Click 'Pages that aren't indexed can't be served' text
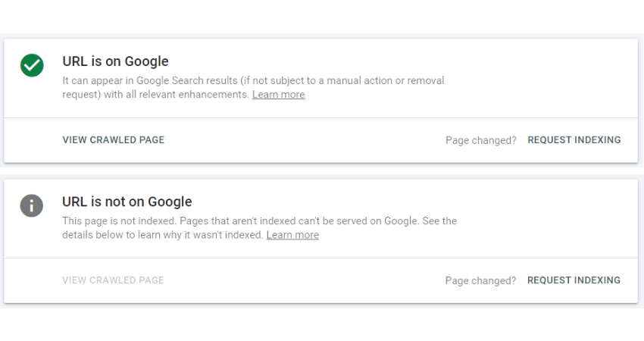Viewport: 644px width, 341px height. [x=274, y=221]
